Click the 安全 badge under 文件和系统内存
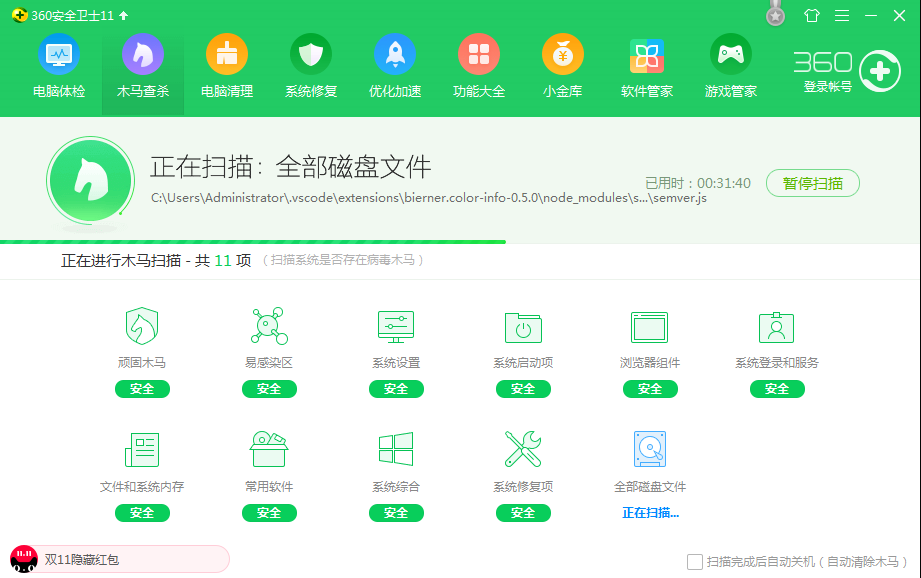 [142, 513]
